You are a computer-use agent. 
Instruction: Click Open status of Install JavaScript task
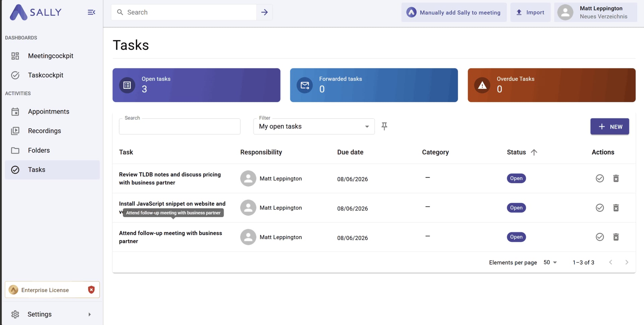click(516, 208)
